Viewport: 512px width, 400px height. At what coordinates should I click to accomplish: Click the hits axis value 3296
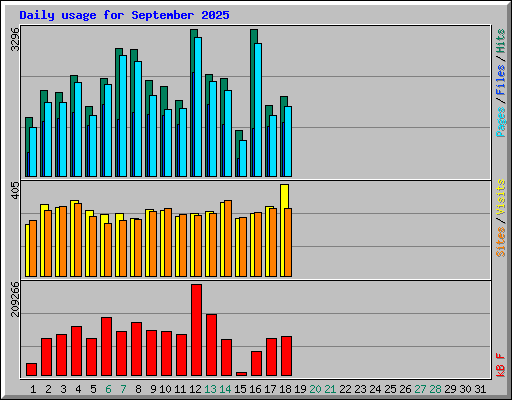pos(15,39)
